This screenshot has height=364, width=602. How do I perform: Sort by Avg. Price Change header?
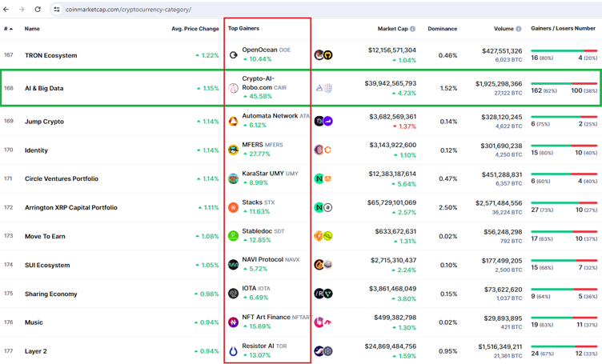[x=195, y=29]
